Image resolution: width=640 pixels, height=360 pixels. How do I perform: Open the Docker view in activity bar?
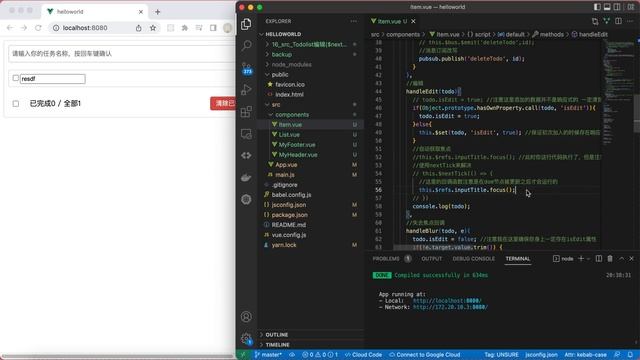[246, 178]
